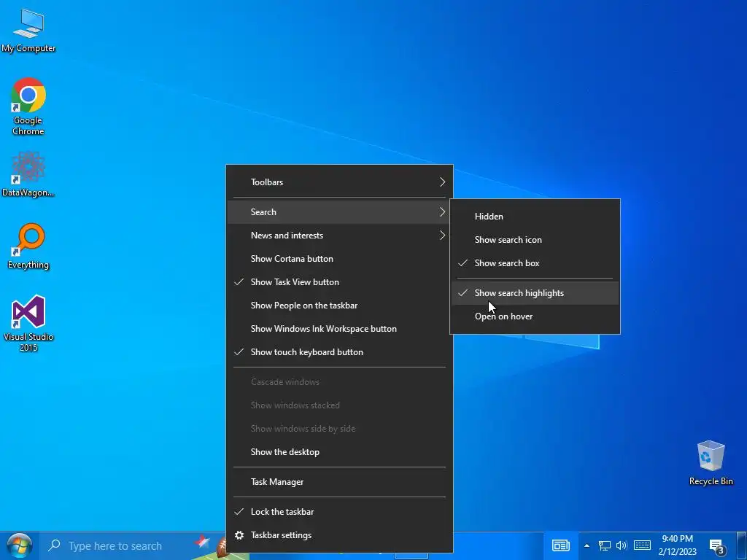Viewport: 747px width, 560px height.
Task: Select the Google Chrome desktop shortcut
Action: tap(28, 106)
